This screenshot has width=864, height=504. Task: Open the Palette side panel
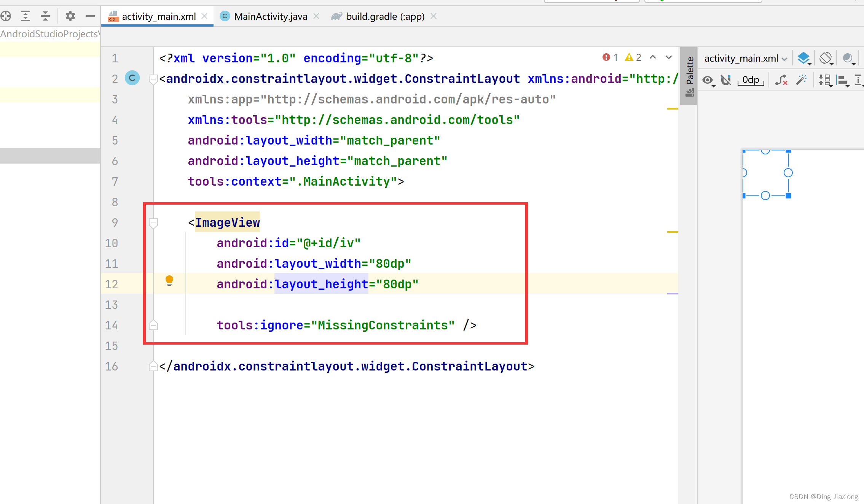[x=689, y=76]
